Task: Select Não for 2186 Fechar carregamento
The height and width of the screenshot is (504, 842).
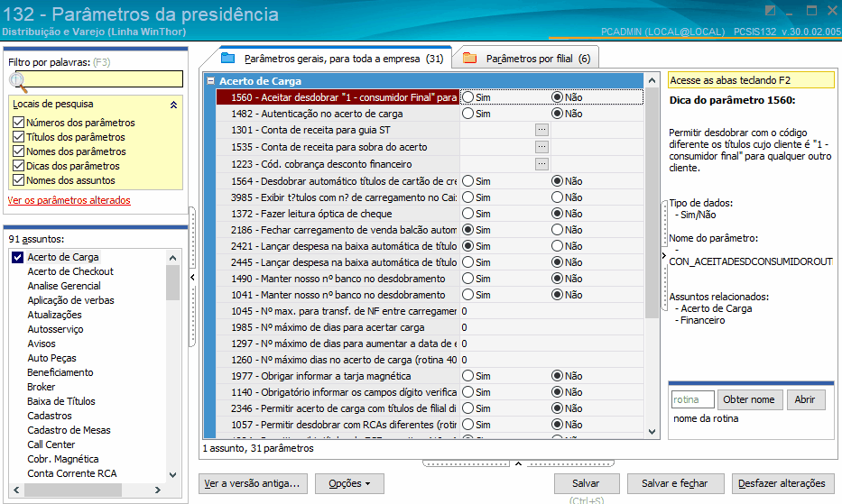Action: (x=558, y=230)
